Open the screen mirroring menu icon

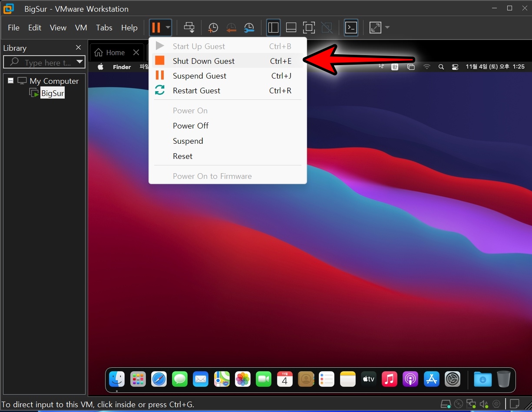(411, 67)
